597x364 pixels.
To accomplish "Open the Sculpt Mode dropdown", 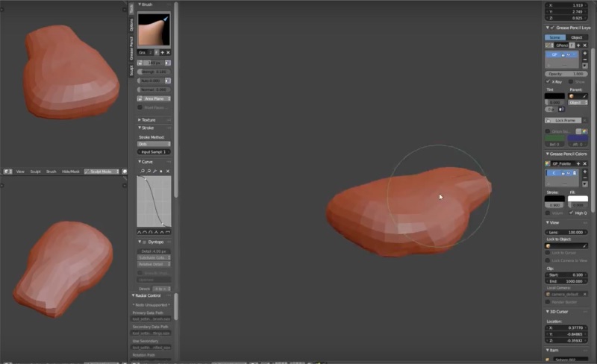I will coord(101,172).
